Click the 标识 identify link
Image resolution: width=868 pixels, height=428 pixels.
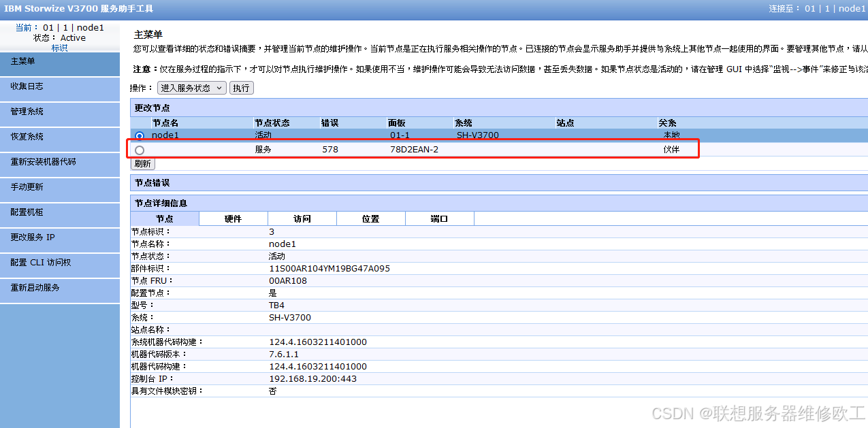tap(59, 48)
